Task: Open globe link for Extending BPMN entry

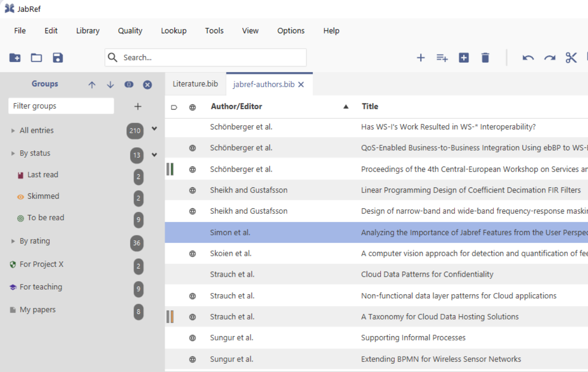Action: [193, 359]
